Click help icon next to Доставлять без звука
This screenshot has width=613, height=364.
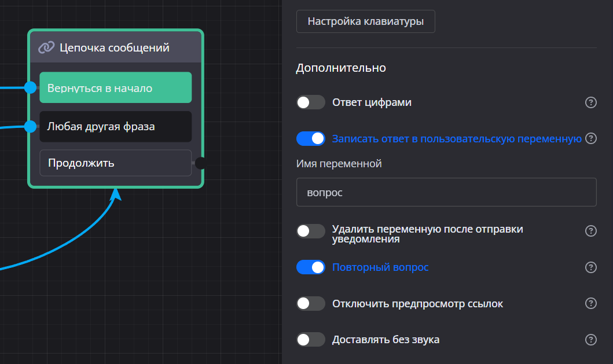590,340
